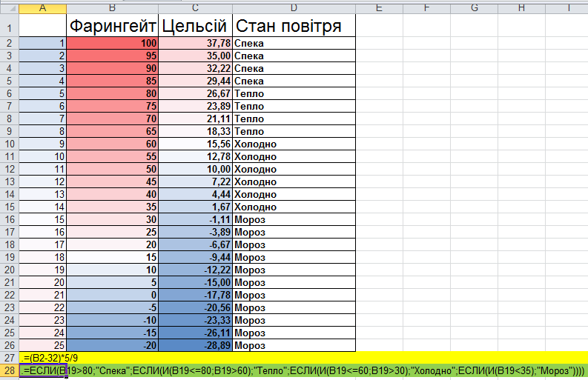Select the 'Холодно' cell in row 15
This screenshot has width=588, height=380.
(294, 207)
